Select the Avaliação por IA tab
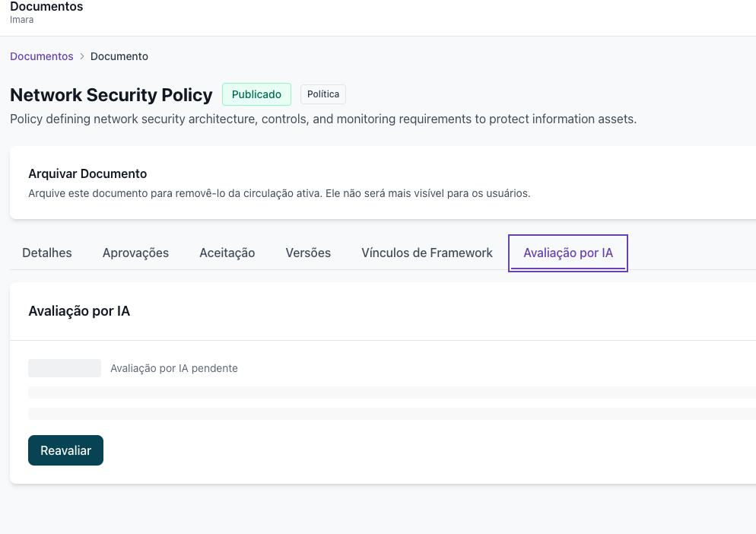This screenshot has width=756, height=534. tap(568, 253)
